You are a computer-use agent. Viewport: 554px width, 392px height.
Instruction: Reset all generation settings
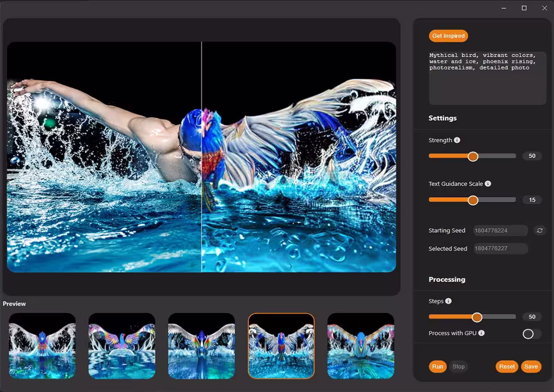pyautogui.click(x=506, y=366)
